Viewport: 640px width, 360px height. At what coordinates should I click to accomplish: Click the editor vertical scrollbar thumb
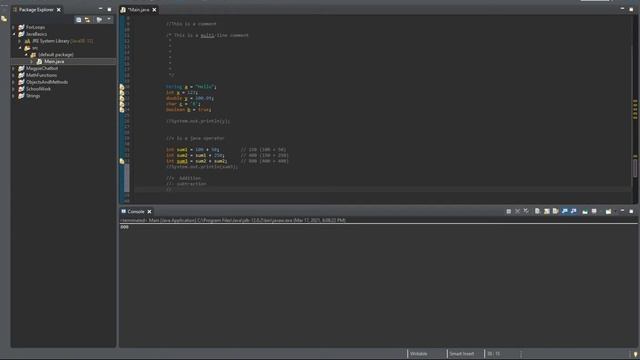[635, 168]
